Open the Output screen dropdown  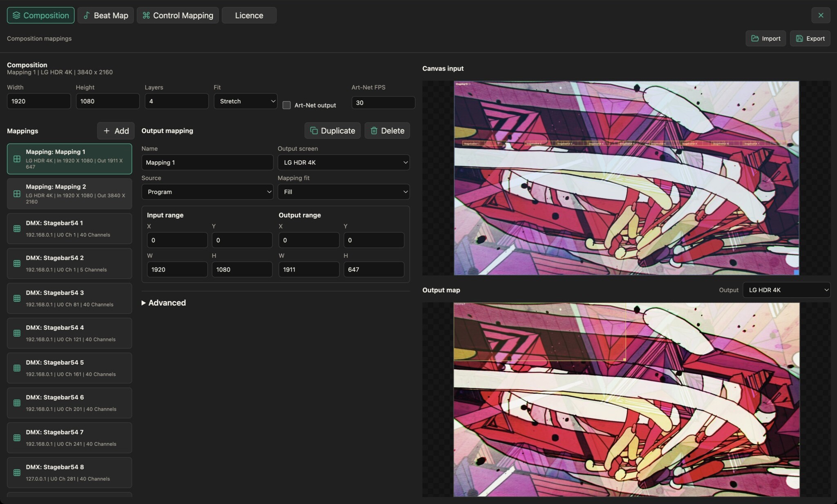point(343,163)
